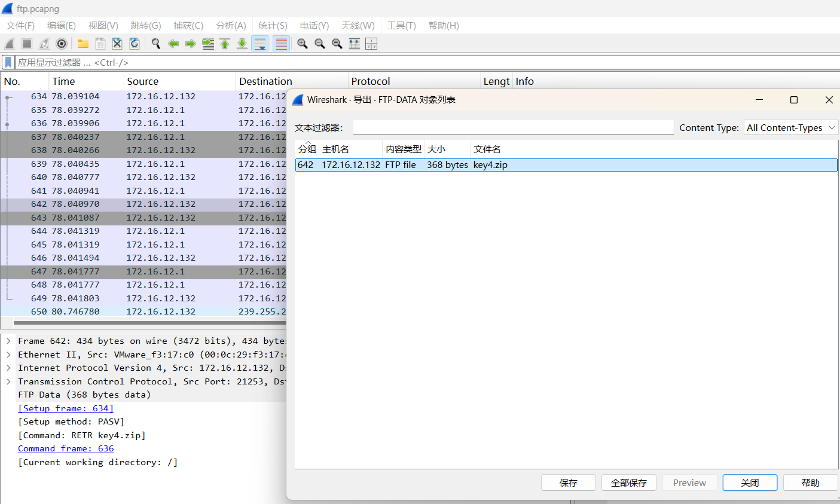Follow the Command frame: 636 link
Viewport: 840px width, 504px height.
coord(66,448)
